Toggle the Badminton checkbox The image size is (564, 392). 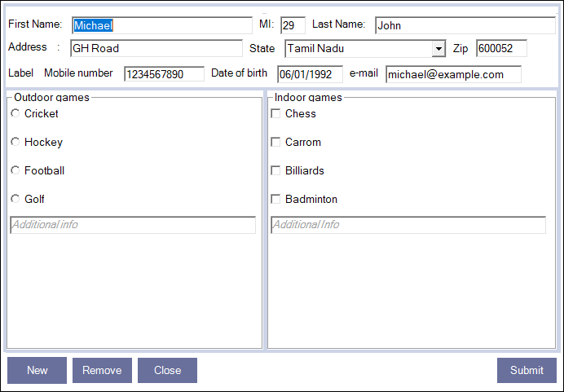[x=275, y=200]
